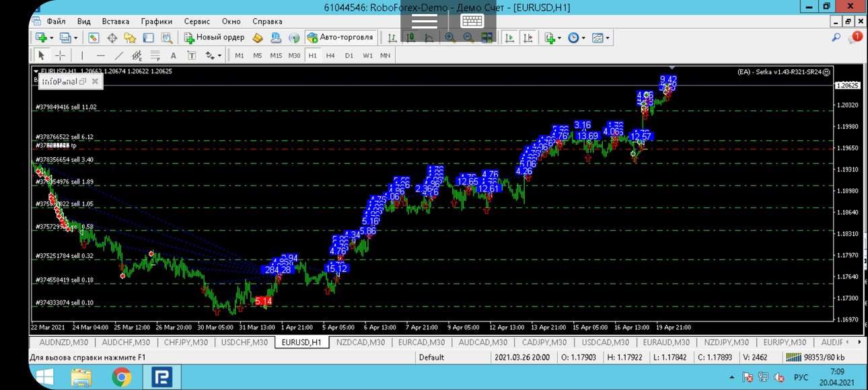Image resolution: width=868 pixels, height=390 pixels.
Task: Open Chrome from the taskbar
Action: point(122,378)
